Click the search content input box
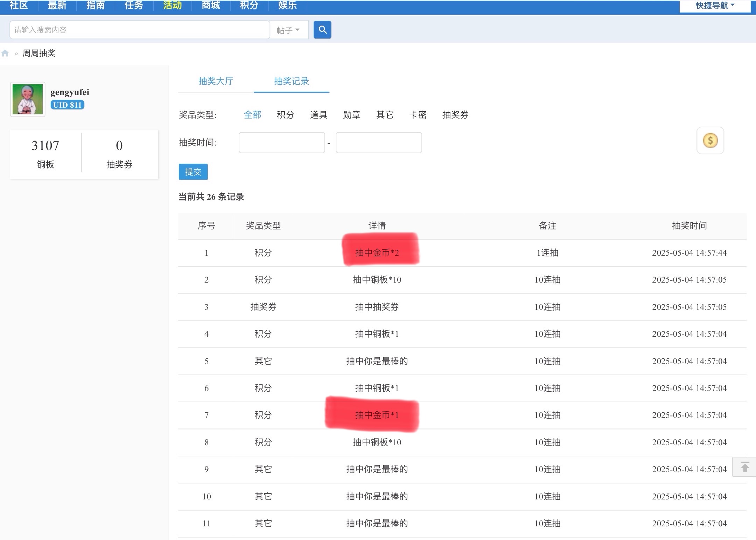The width and height of the screenshot is (756, 540). (139, 30)
